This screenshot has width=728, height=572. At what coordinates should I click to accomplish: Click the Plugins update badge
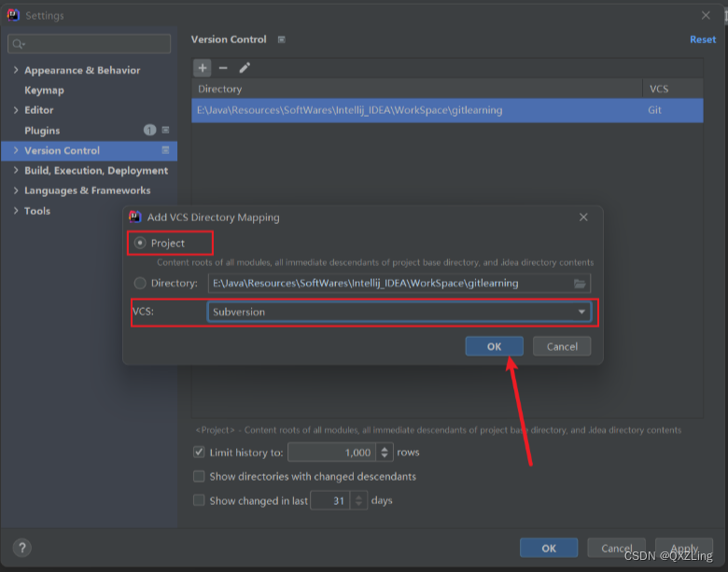coord(149,131)
